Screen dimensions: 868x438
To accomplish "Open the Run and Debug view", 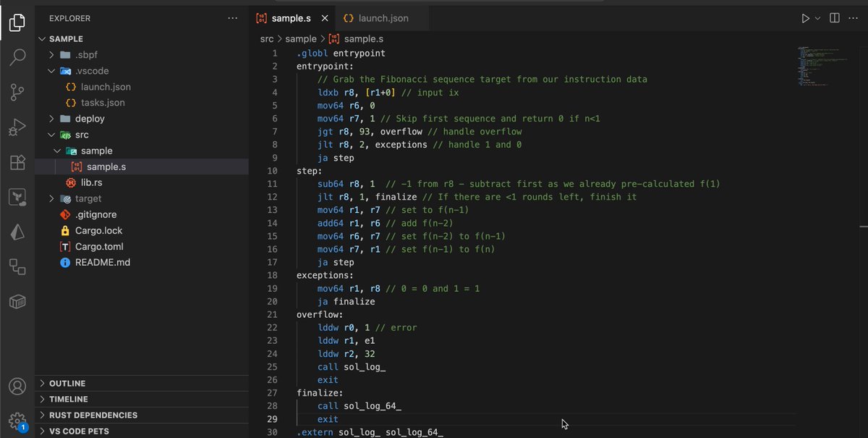I will point(17,127).
